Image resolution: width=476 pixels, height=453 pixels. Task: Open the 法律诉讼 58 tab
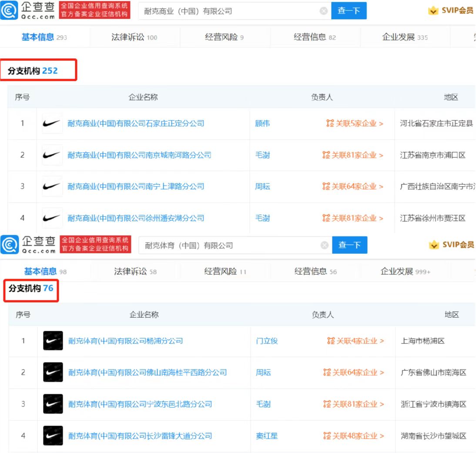(135, 271)
